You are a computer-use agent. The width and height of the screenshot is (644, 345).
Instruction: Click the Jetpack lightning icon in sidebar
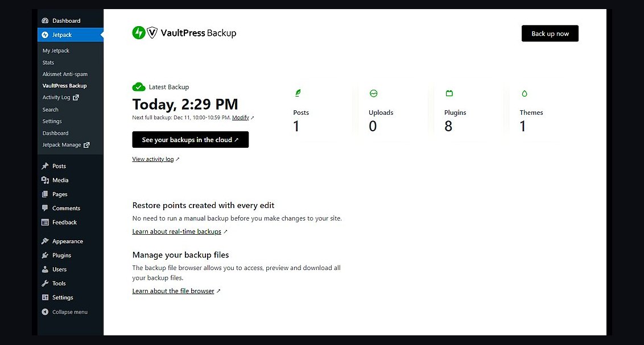click(45, 35)
